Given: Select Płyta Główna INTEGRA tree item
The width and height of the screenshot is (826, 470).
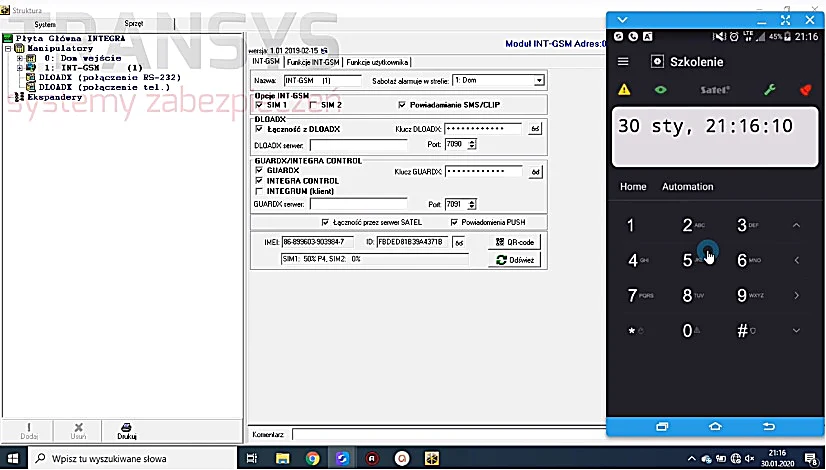Looking at the screenshot, I should (x=70, y=38).
